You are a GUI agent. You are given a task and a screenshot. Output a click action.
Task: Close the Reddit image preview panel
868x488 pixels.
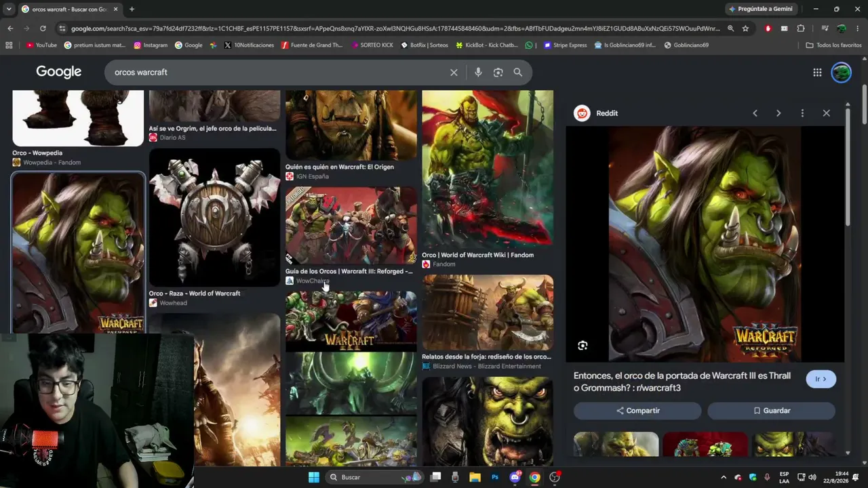[x=826, y=113]
